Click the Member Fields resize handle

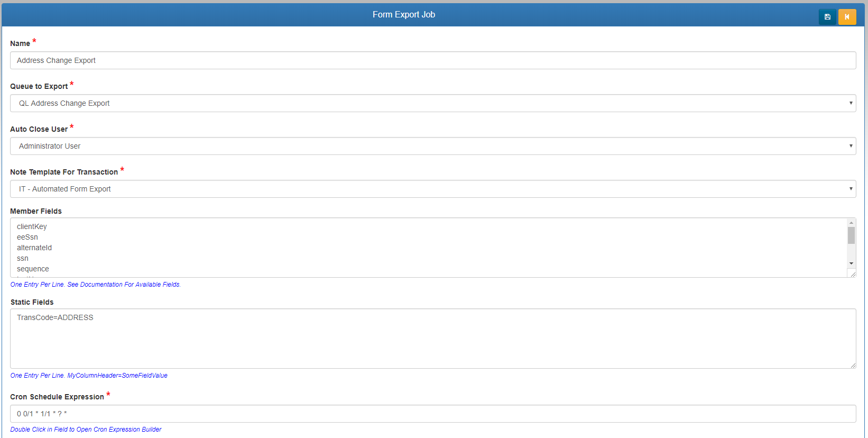click(x=852, y=273)
